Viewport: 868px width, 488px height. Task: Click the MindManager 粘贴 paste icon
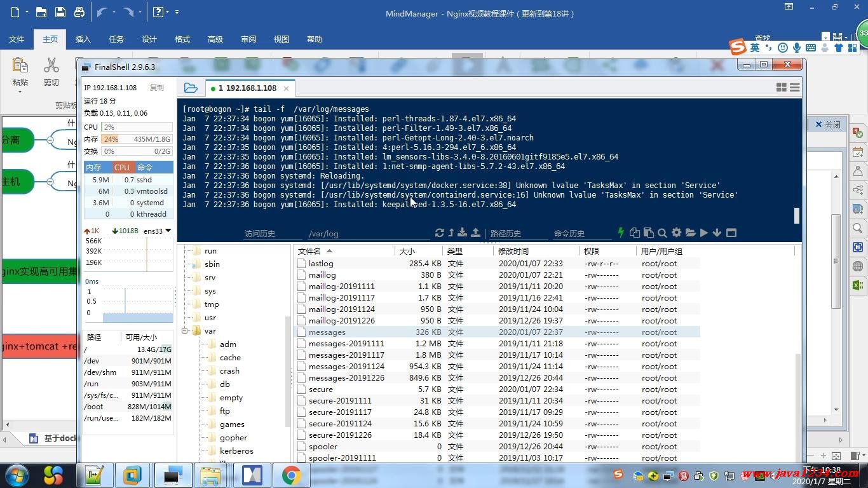[x=20, y=65]
